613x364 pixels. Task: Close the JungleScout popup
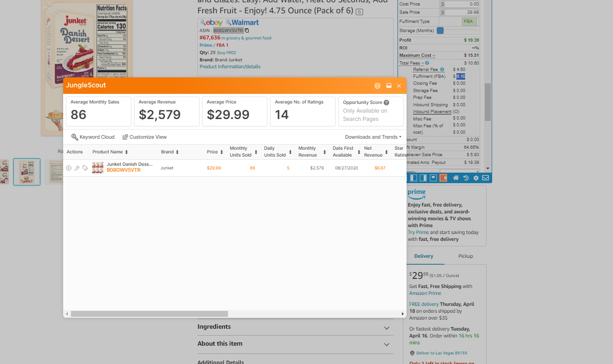click(399, 86)
